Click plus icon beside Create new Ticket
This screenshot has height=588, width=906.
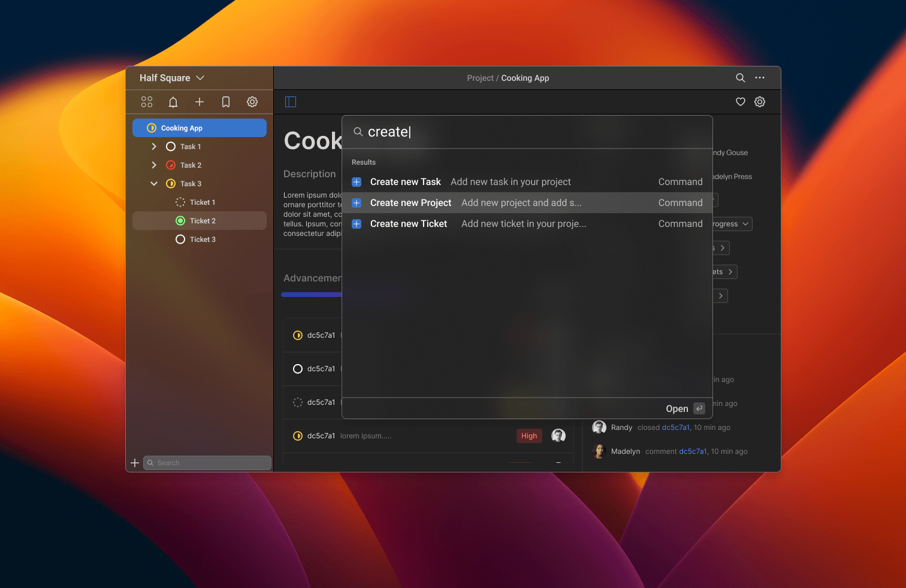[357, 224]
